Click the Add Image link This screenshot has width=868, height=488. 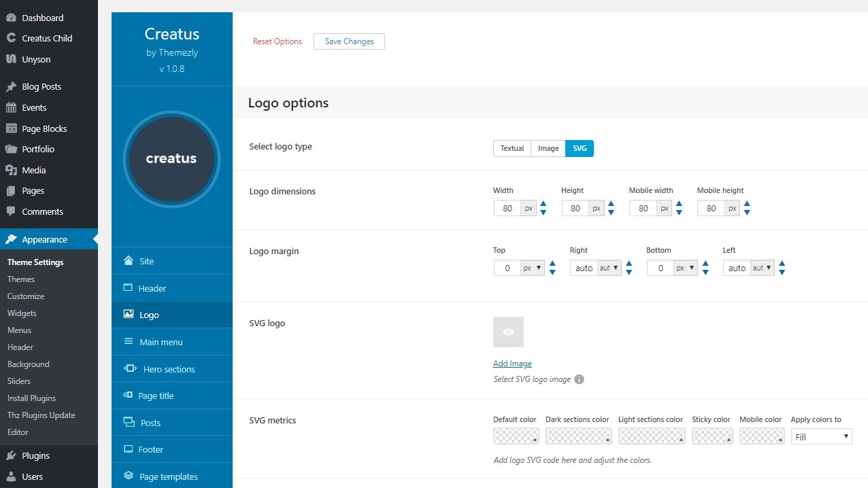coord(512,364)
